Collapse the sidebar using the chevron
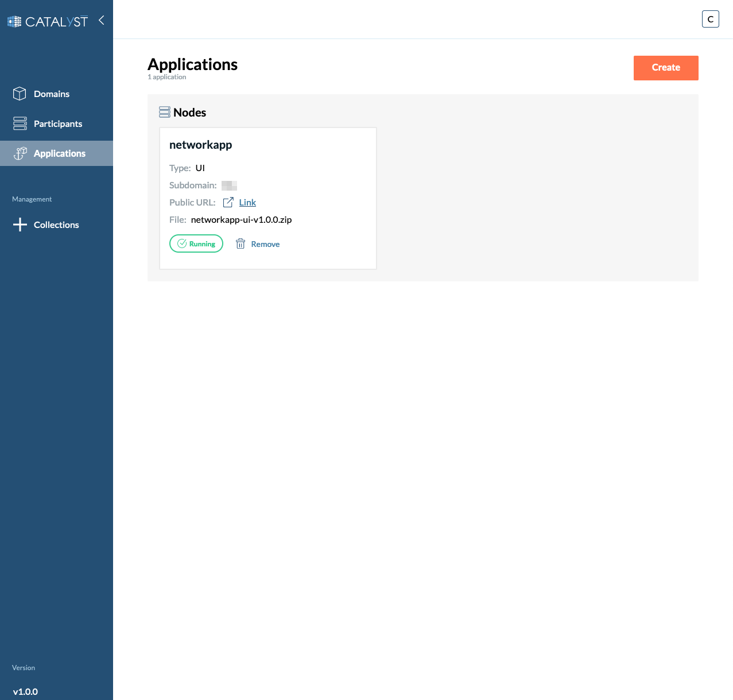Viewport: 733px width, 700px height. coord(101,20)
